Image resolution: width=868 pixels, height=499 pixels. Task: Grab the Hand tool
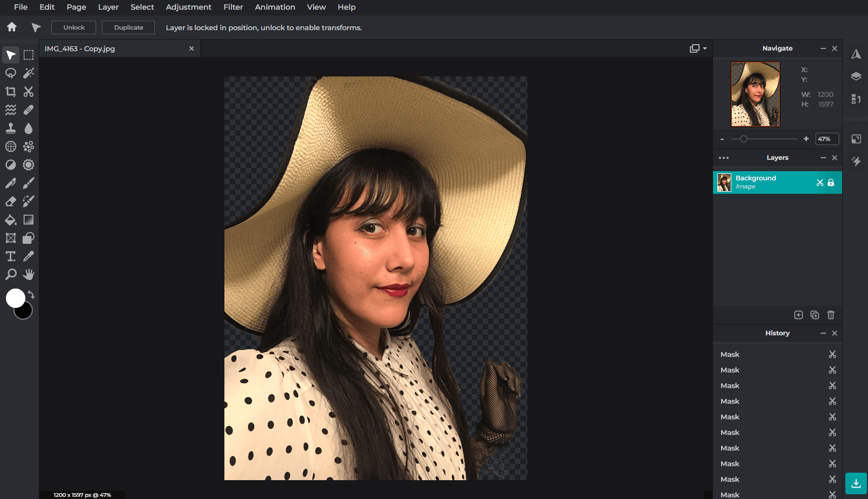(x=28, y=275)
